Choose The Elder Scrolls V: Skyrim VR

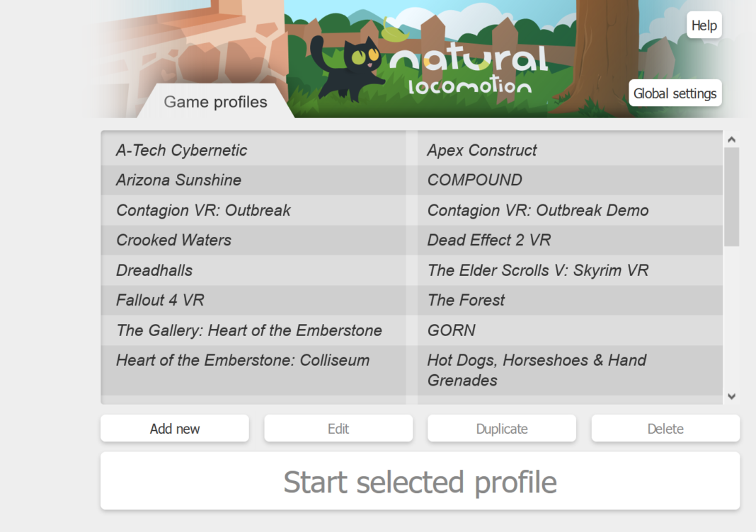coord(538,270)
